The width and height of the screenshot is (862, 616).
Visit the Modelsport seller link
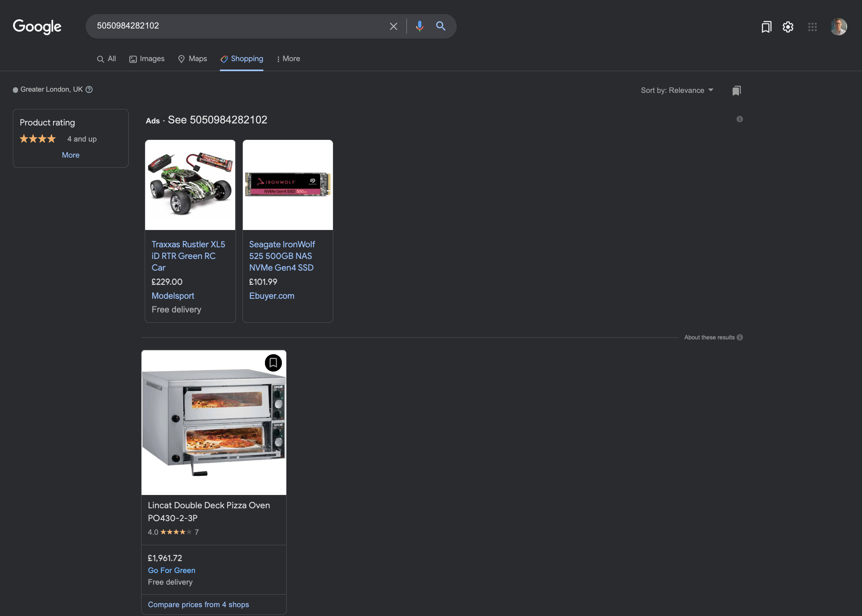173,296
